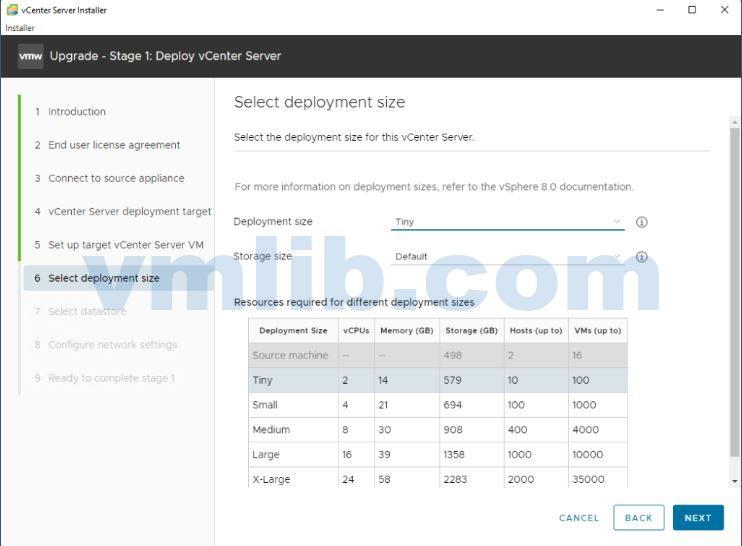Click the info icon beside Deployment size
This screenshot has height=546, width=742.
pyautogui.click(x=641, y=222)
